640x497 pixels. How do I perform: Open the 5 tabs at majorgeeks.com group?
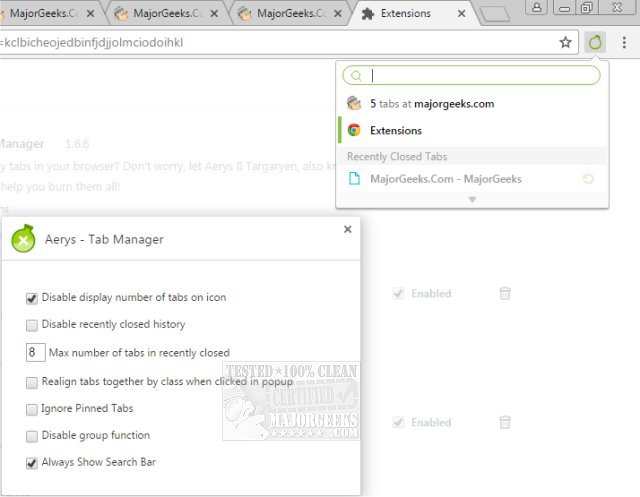pos(472,104)
